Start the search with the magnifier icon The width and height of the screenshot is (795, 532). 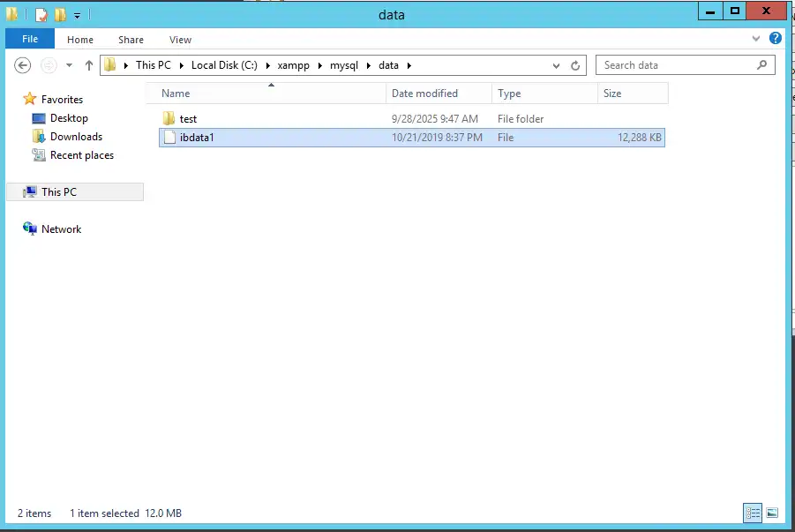click(x=761, y=64)
